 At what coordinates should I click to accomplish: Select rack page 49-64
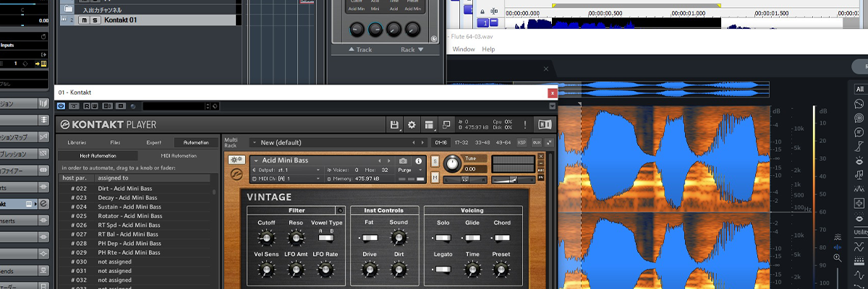503,142
